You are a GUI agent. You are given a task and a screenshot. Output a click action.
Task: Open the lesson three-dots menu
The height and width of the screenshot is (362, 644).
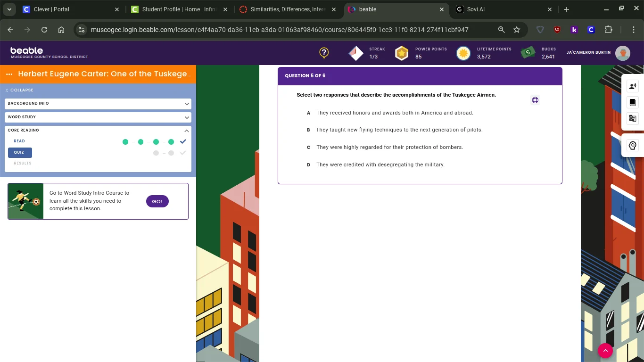[9, 74]
